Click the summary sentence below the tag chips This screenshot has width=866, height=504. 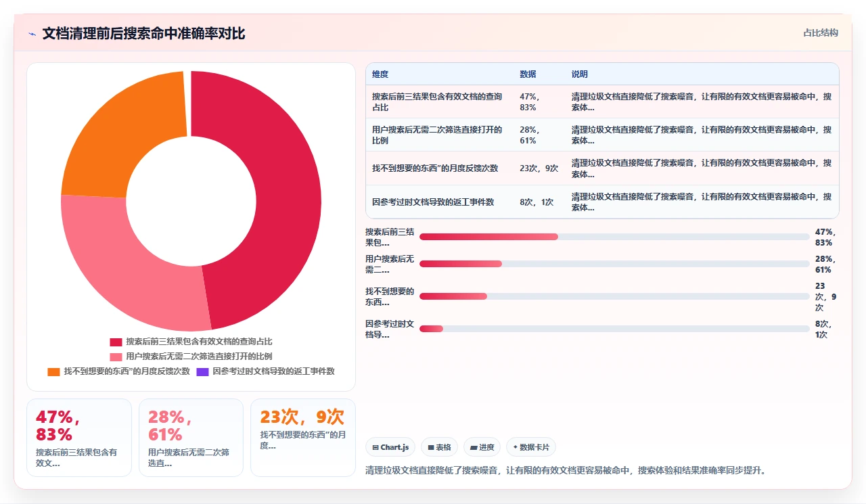click(x=566, y=470)
